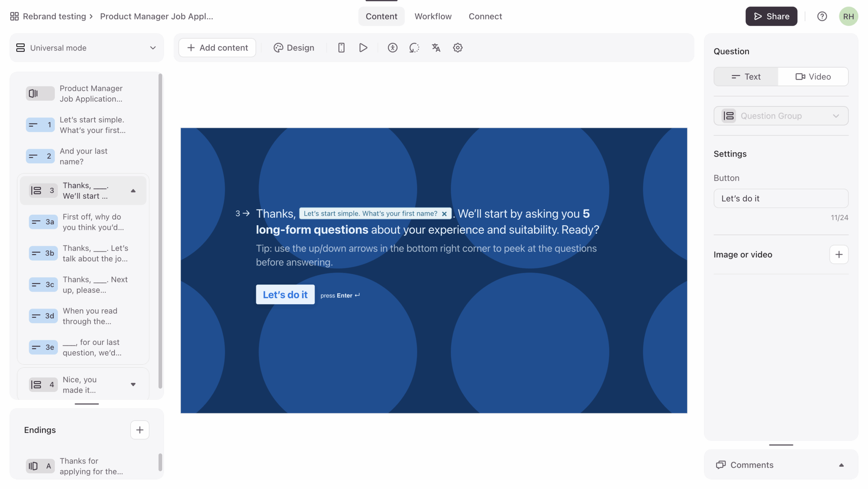Click the Share button

point(771,16)
